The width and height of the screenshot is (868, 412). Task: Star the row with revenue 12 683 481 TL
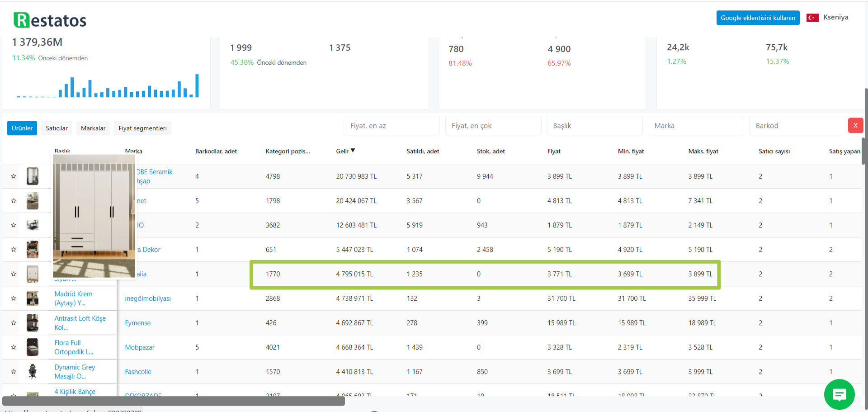tap(14, 225)
